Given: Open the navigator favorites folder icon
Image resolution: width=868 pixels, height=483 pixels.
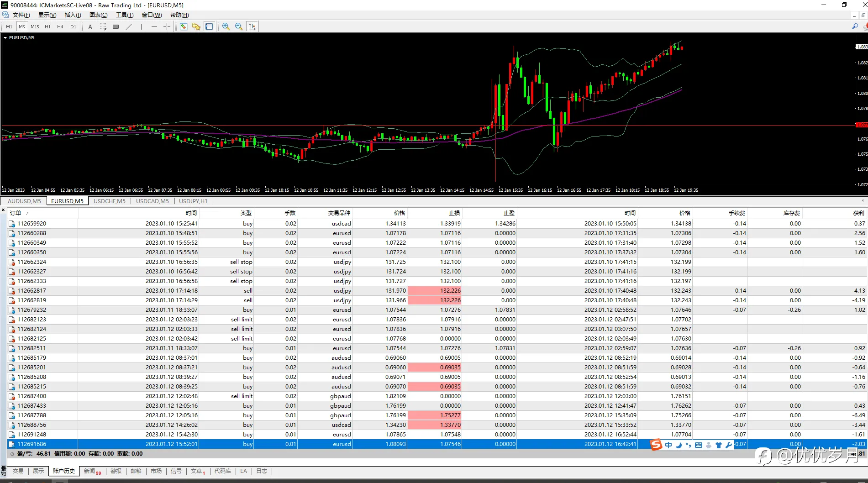Looking at the screenshot, I should pos(196,26).
